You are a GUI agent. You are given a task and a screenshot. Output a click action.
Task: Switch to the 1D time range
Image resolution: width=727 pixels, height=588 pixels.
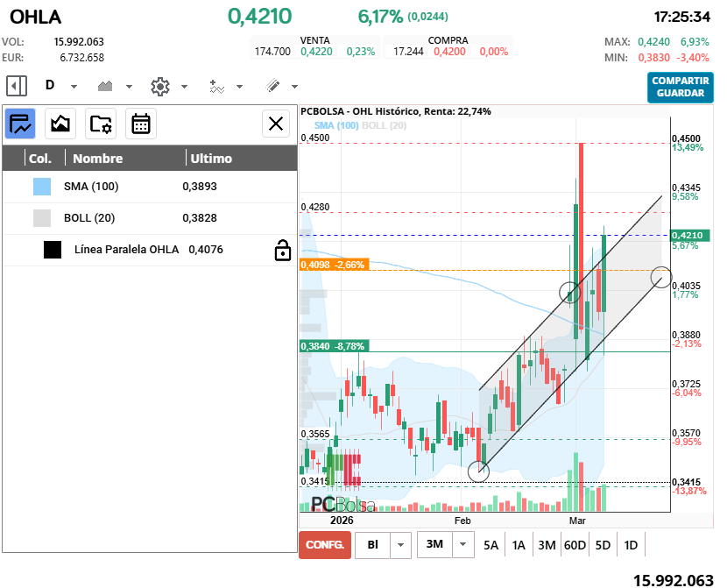[x=631, y=545]
